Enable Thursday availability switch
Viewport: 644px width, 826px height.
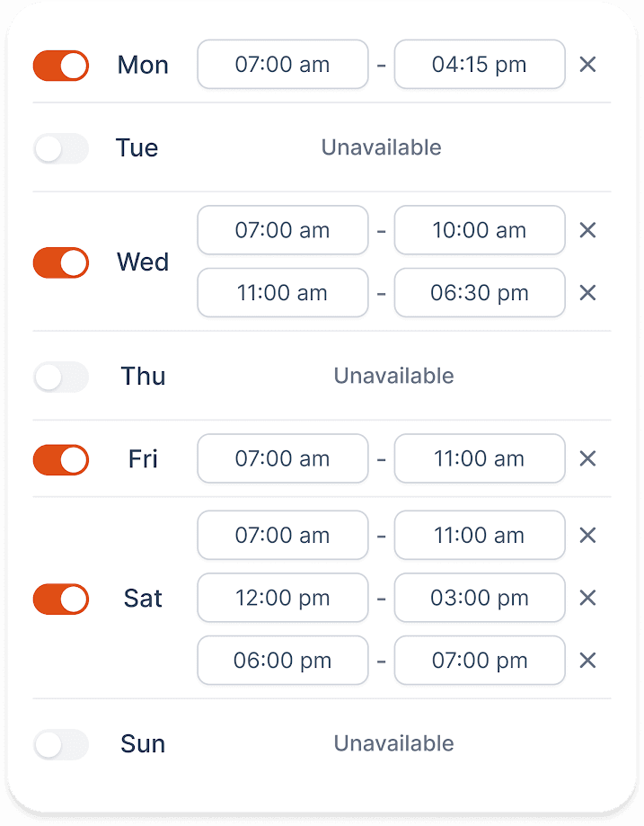[61, 377]
